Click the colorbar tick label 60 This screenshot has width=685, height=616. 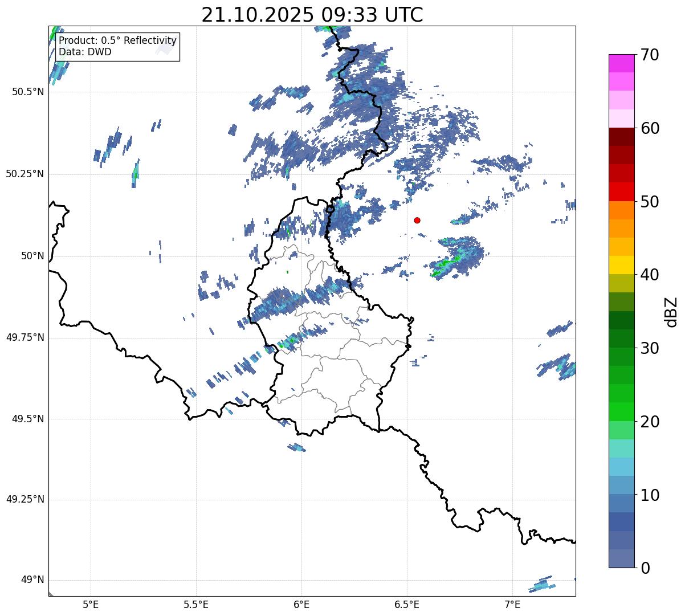[650, 128]
